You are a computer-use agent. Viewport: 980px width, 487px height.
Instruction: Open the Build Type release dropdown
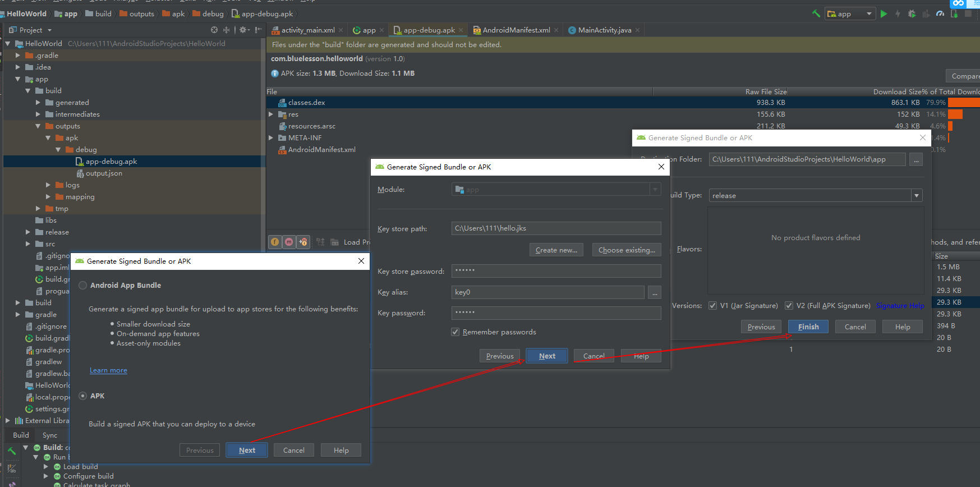point(816,195)
